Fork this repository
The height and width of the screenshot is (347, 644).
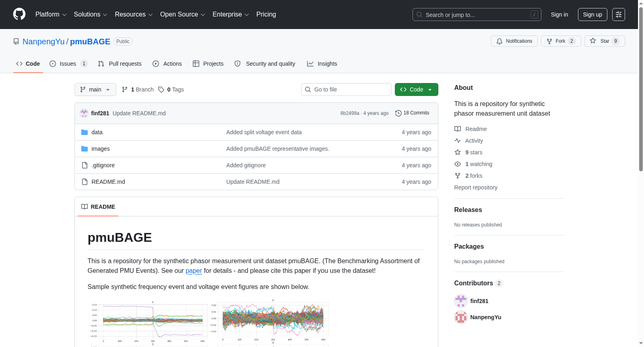(561, 41)
